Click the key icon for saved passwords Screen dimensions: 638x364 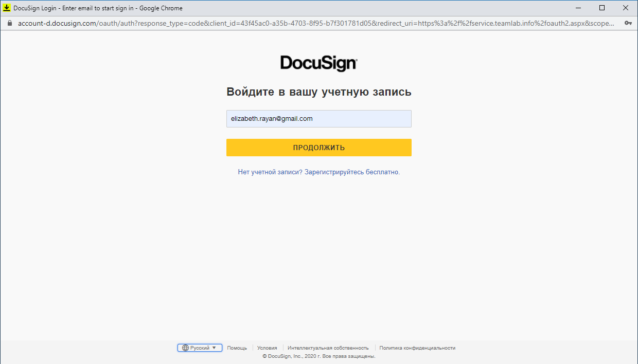pos(628,24)
